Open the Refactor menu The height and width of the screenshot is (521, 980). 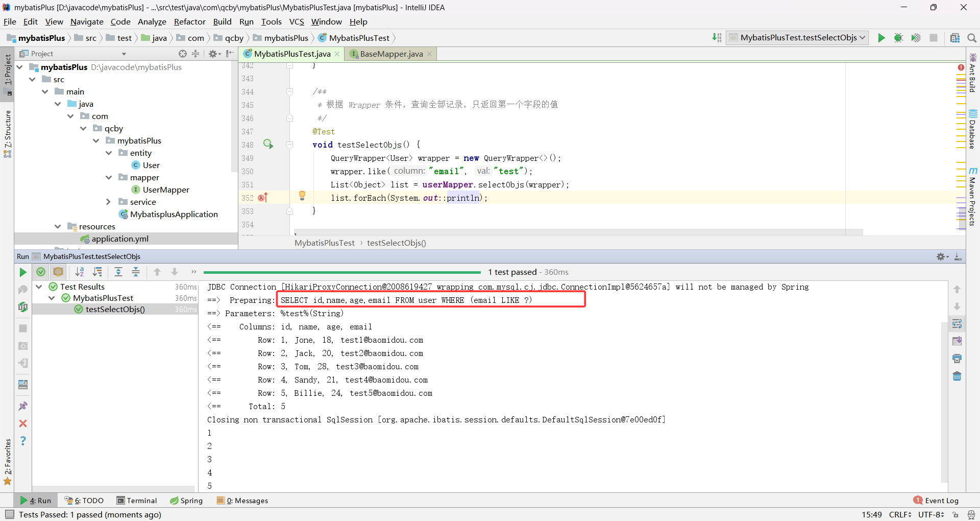click(x=189, y=21)
